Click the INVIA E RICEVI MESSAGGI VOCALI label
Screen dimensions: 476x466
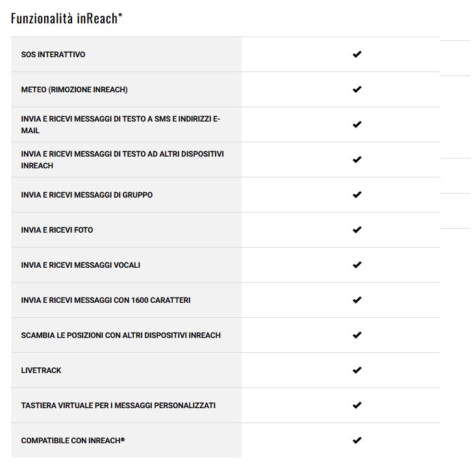tap(81, 265)
